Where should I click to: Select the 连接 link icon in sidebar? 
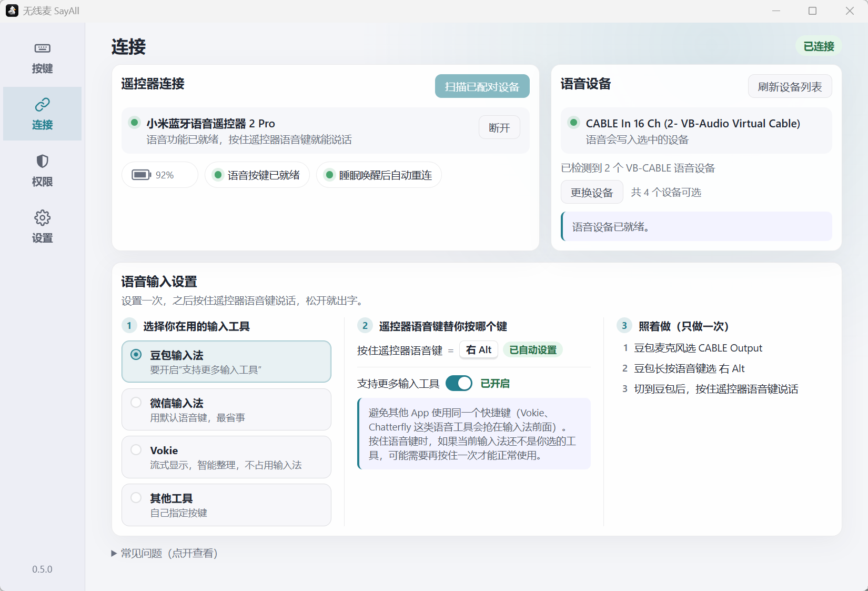click(42, 105)
